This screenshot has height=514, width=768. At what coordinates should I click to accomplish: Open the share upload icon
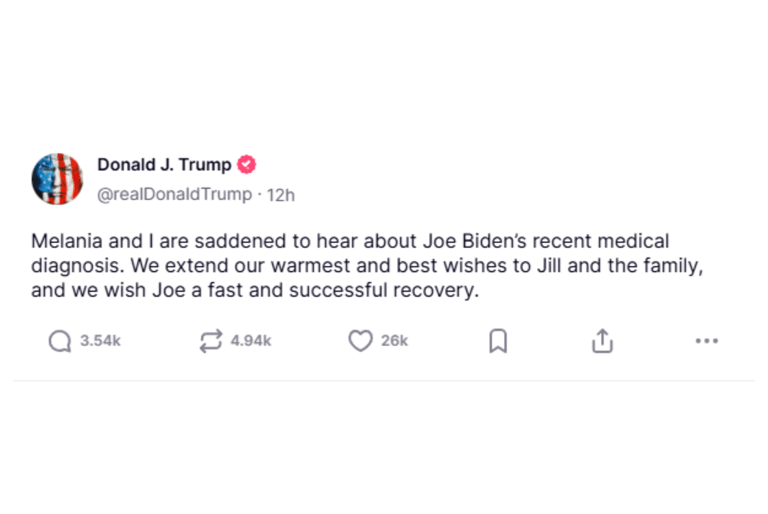tap(601, 341)
